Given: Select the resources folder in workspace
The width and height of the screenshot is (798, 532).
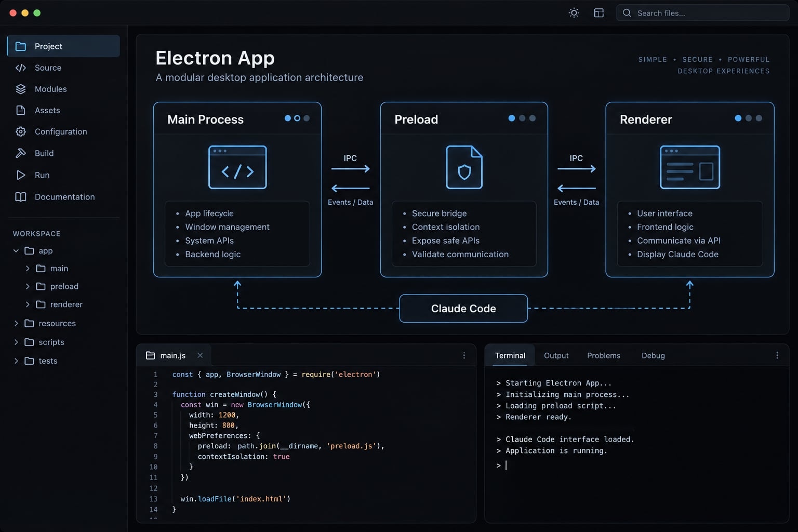Looking at the screenshot, I should click(50, 323).
